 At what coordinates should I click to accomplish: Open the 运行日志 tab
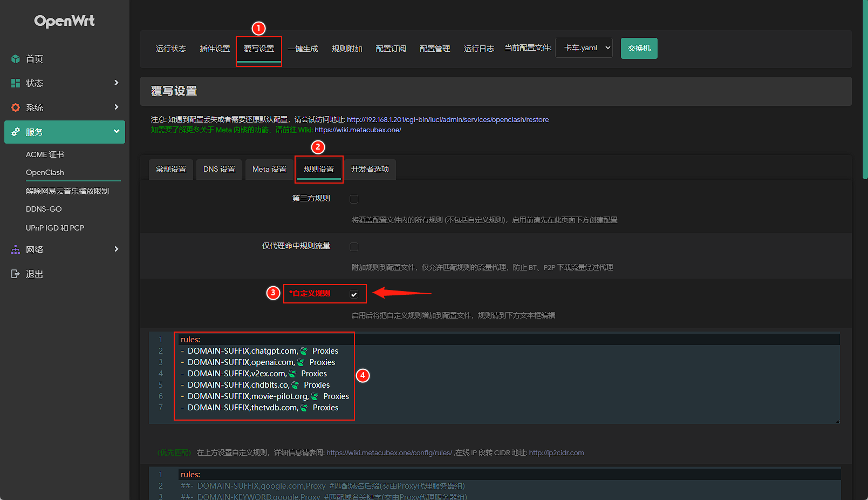pyautogui.click(x=479, y=49)
